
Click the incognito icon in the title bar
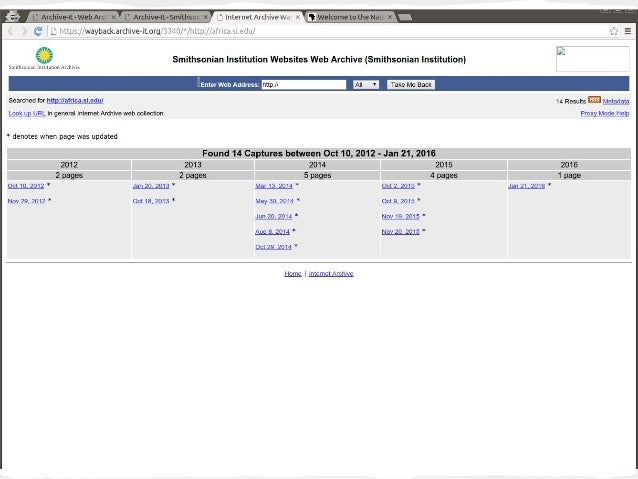(13, 16)
